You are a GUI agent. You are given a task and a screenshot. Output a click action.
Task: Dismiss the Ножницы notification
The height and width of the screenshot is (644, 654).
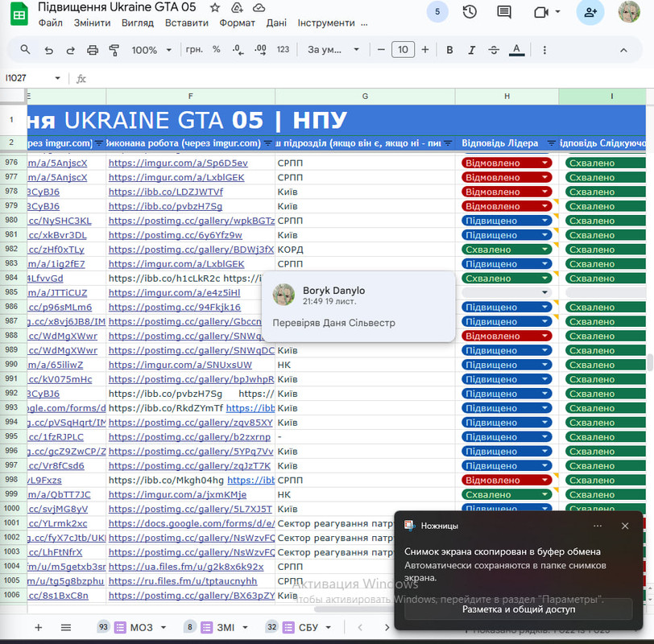(x=625, y=526)
